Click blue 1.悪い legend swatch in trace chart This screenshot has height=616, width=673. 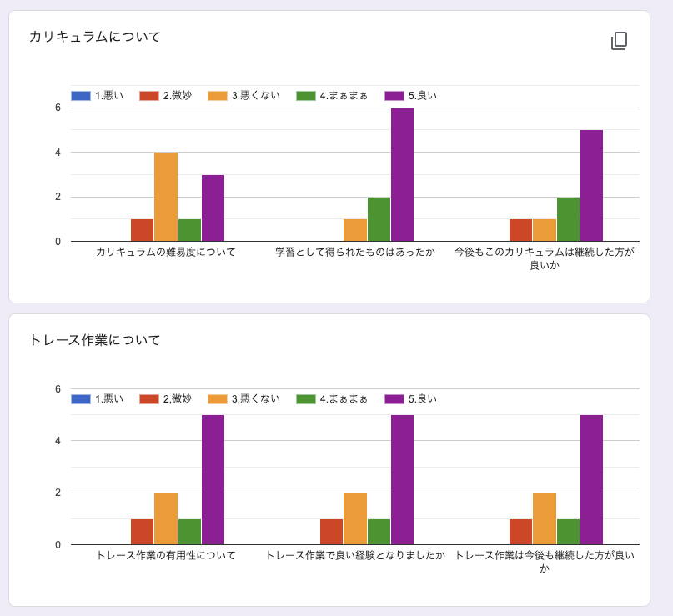81,399
